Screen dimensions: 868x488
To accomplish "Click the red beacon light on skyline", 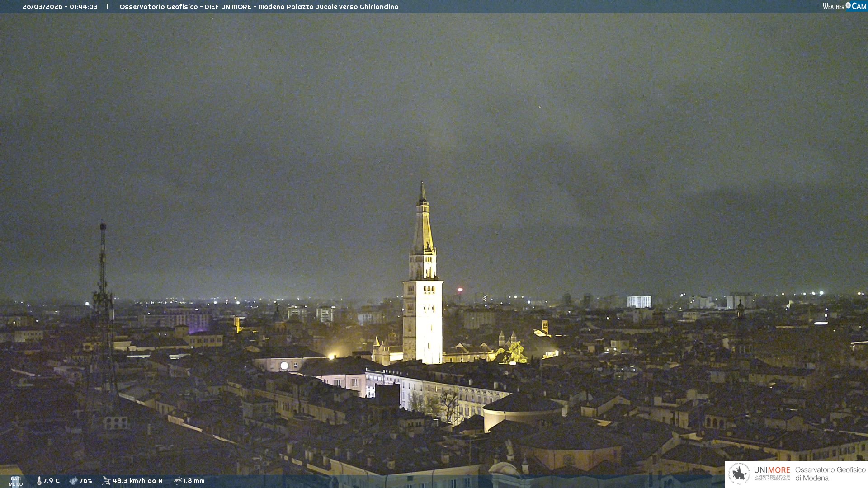I will point(460,290).
